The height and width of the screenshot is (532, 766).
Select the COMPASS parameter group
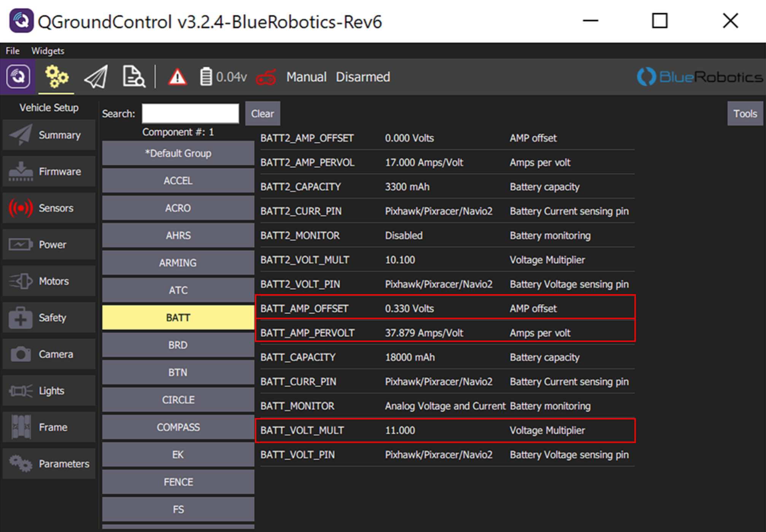178,427
